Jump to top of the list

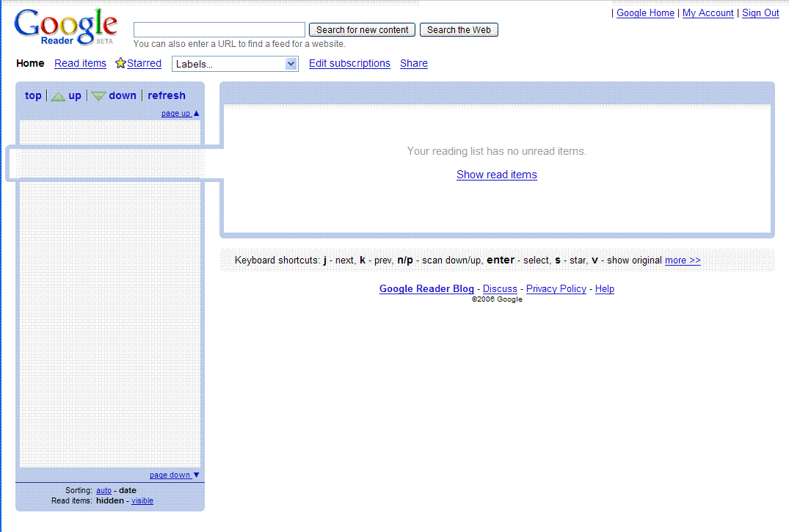(x=33, y=95)
